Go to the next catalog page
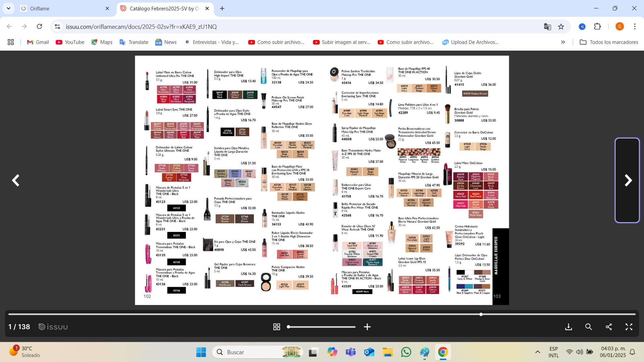Screen dimensions: 644x362 click(628, 180)
